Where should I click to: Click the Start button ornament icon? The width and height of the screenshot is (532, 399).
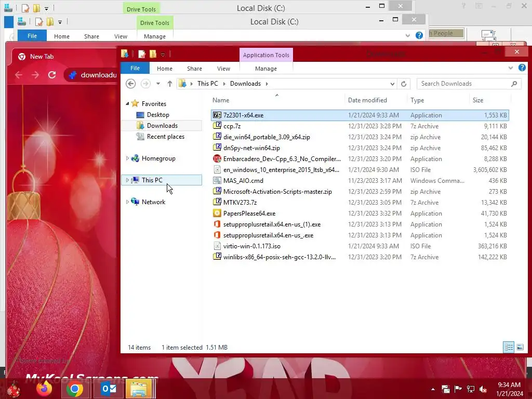pyautogui.click(x=14, y=390)
